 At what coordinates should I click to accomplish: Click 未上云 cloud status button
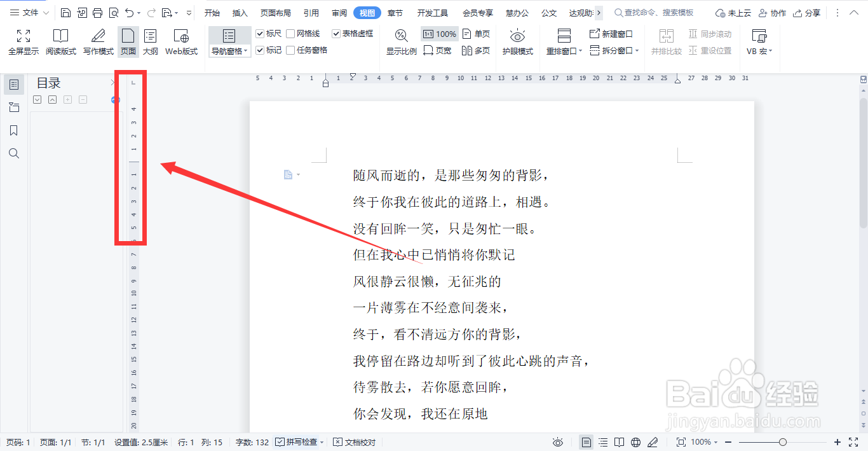pos(733,13)
